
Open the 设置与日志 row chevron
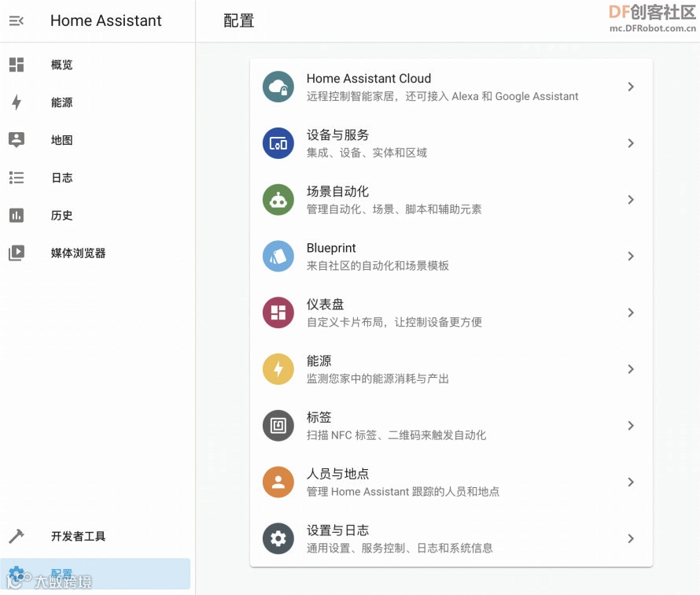click(x=630, y=538)
